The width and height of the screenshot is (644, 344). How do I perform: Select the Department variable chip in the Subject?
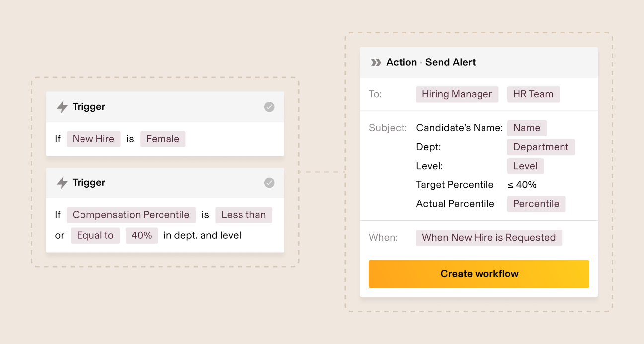[541, 147]
